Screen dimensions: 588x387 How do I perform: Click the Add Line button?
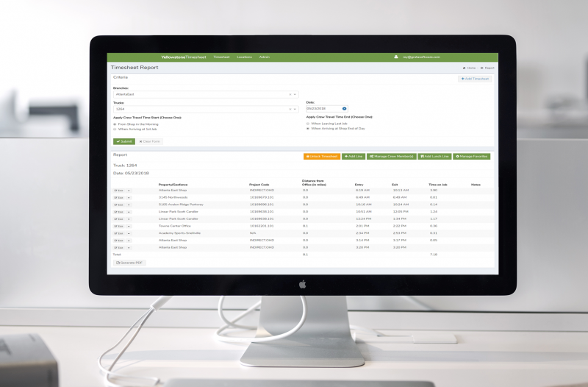(x=354, y=157)
